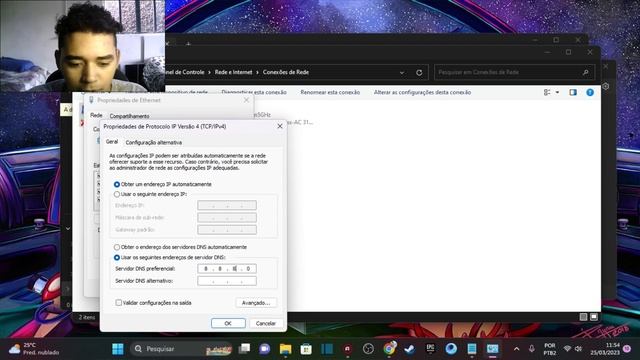Switch to details view icon in status bar
The height and width of the screenshot is (360, 640).
pos(583,317)
